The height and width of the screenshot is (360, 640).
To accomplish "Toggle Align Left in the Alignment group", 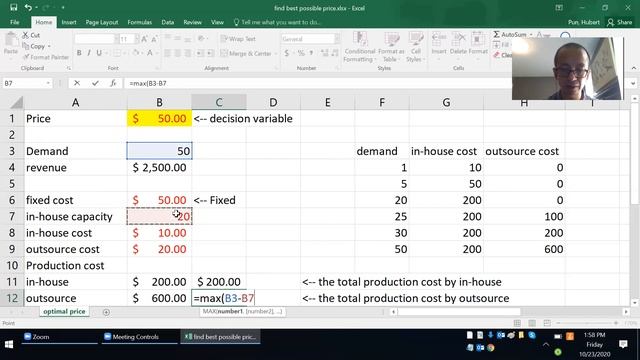I will 167,53.
